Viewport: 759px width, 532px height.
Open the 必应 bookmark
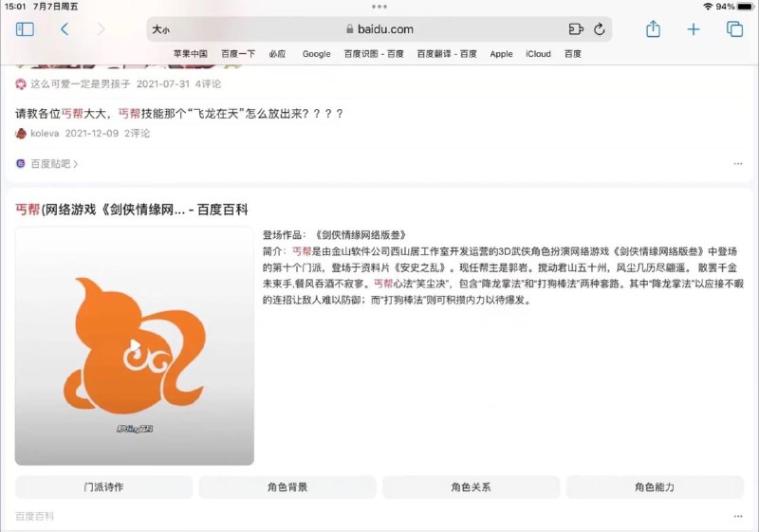(x=277, y=54)
